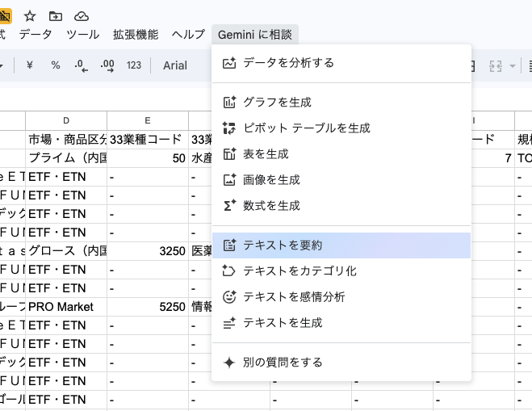Click cell with value 3250
The height and width of the screenshot is (411, 532).
pos(148,251)
